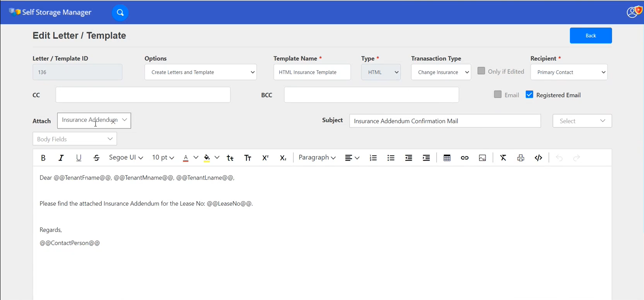Viewport: 644px width, 300px height.
Task: Enable the Only if Edited checkbox
Action: (481, 71)
